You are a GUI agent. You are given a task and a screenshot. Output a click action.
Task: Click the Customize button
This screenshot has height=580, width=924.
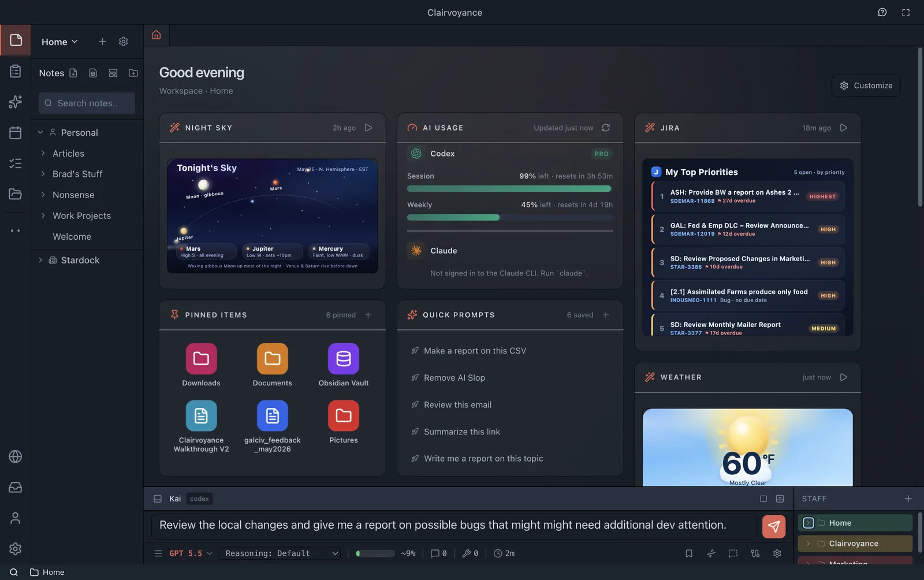pyautogui.click(x=866, y=85)
